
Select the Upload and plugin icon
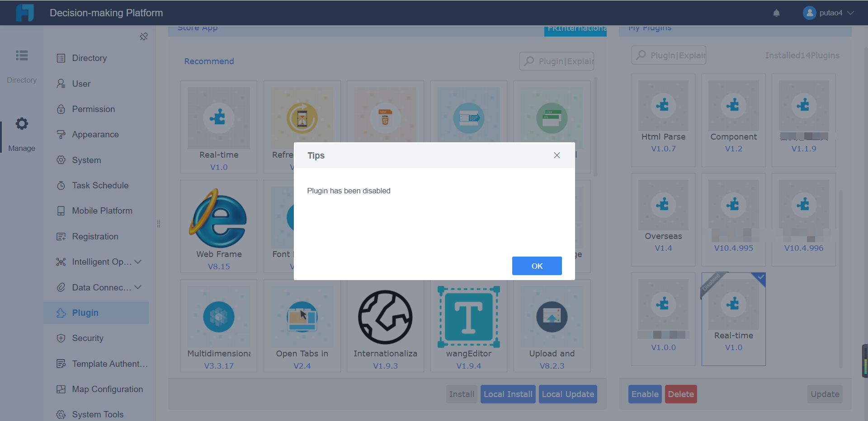point(552,317)
